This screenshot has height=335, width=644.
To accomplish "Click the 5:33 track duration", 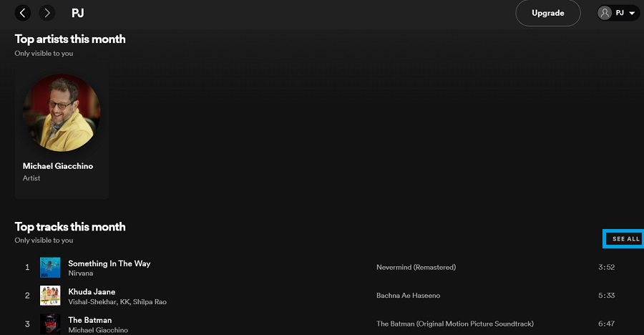I will (x=606, y=296).
